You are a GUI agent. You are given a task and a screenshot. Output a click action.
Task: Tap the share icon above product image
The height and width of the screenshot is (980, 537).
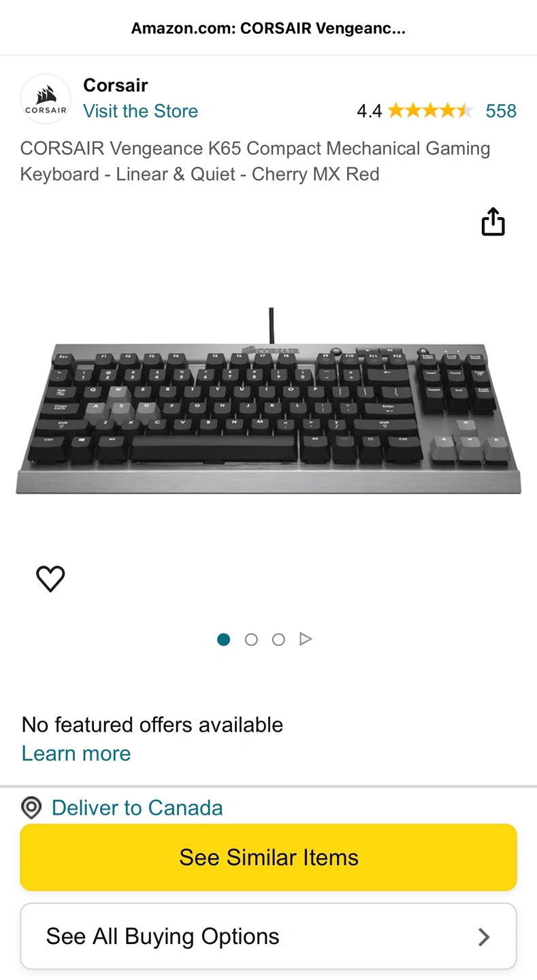[493, 222]
